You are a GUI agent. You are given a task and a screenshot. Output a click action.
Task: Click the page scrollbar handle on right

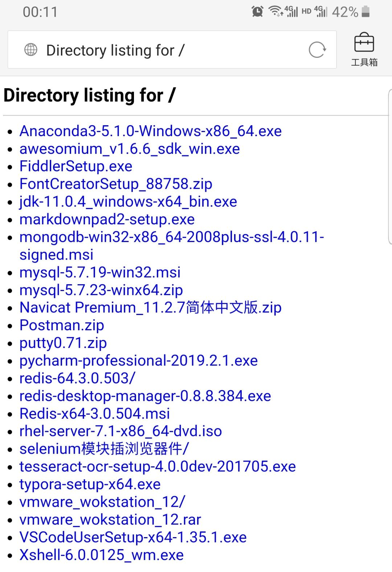click(x=390, y=166)
